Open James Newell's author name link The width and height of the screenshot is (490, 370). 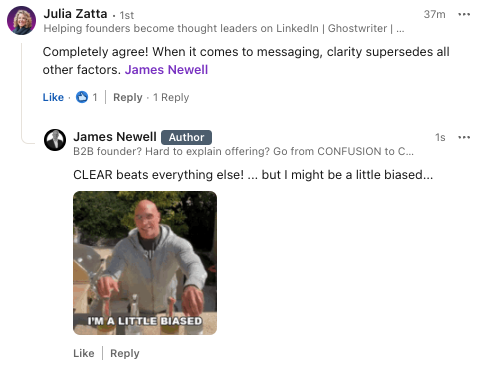115,137
